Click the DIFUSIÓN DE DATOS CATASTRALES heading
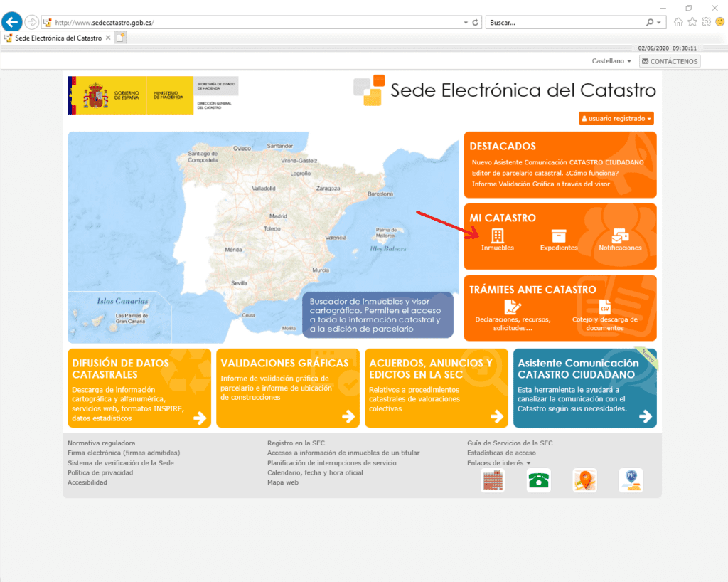Image resolution: width=728 pixels, height=582 pixels. (120, 369)
